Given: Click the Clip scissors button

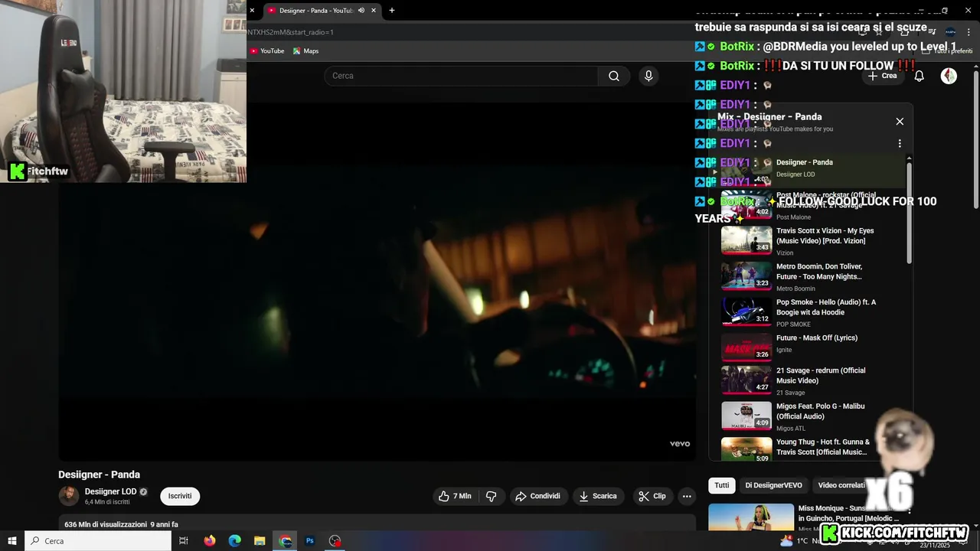Looking at the screenshot, I should [652, 496].
